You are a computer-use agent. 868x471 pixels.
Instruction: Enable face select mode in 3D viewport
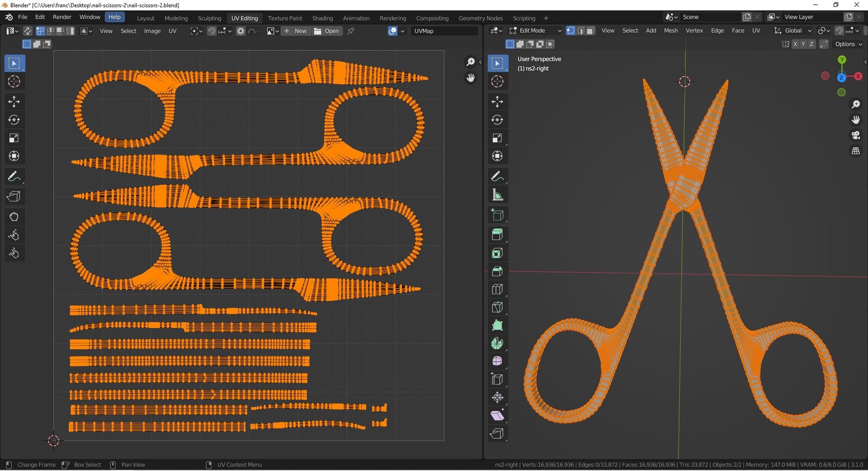pos(590,31)
